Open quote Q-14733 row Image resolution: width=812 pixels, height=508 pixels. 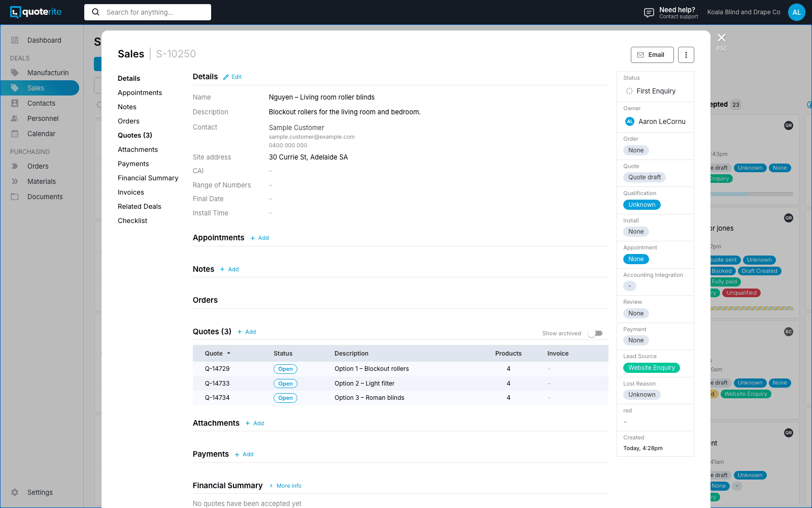(x=400, y=384)
